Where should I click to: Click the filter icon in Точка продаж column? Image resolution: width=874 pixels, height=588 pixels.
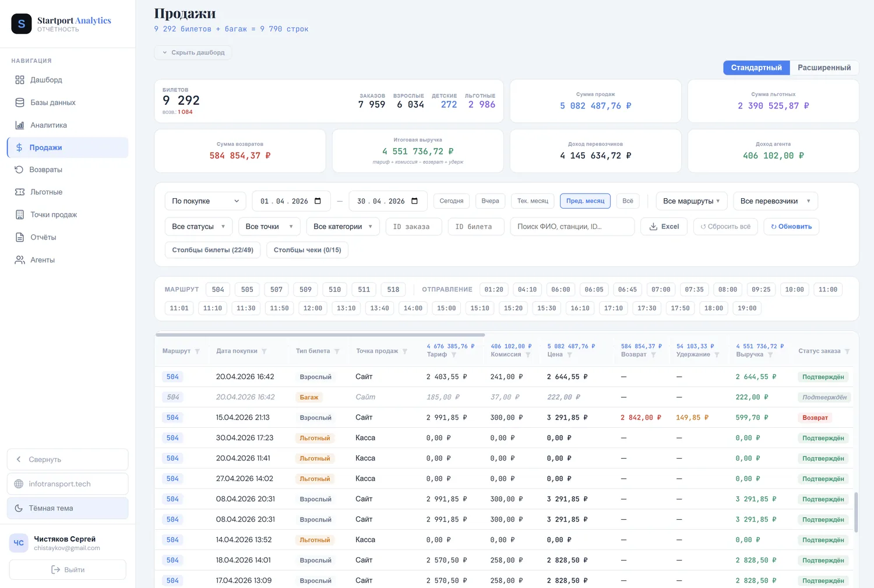click(x=405, y=351)
